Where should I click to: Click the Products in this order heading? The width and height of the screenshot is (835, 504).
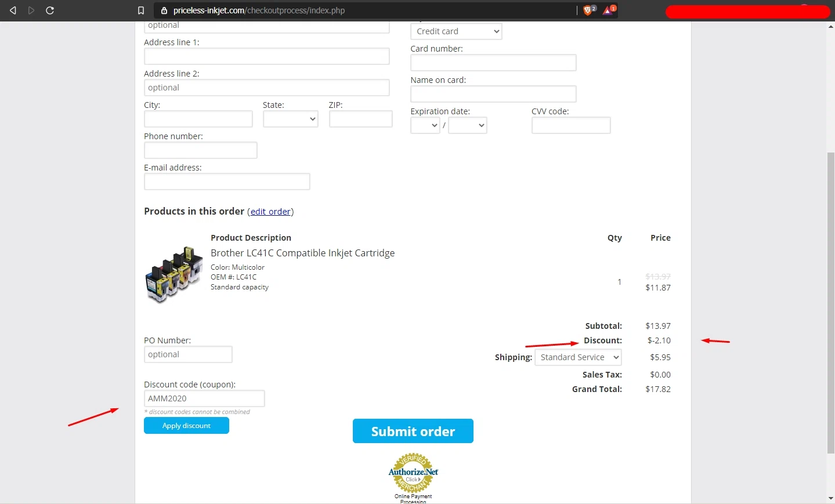pos(194,211)
